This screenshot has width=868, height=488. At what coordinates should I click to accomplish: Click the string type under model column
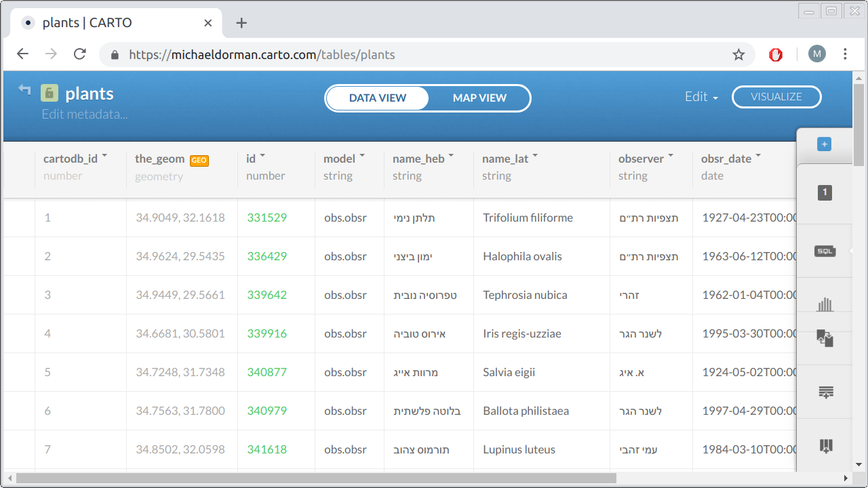pos(338,176)
